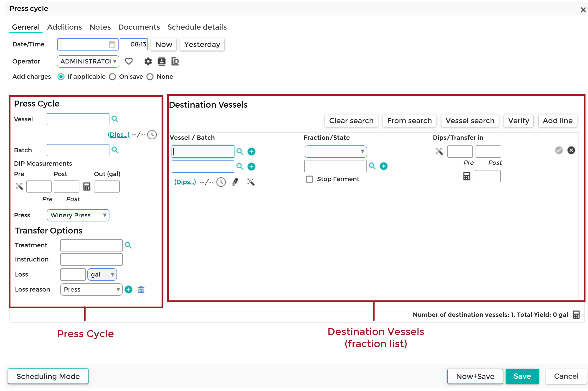Focus the Loss amount input field

tap(73, 274)
